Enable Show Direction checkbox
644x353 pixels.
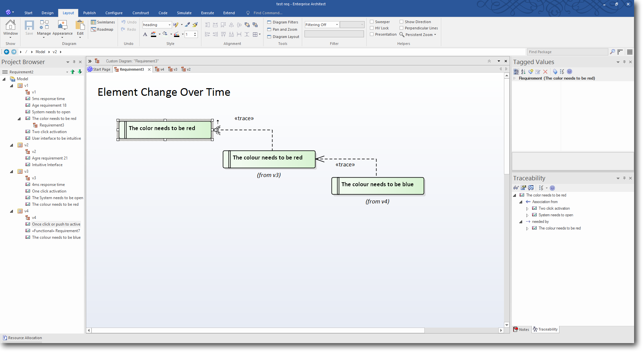click(x=402, y=22)
